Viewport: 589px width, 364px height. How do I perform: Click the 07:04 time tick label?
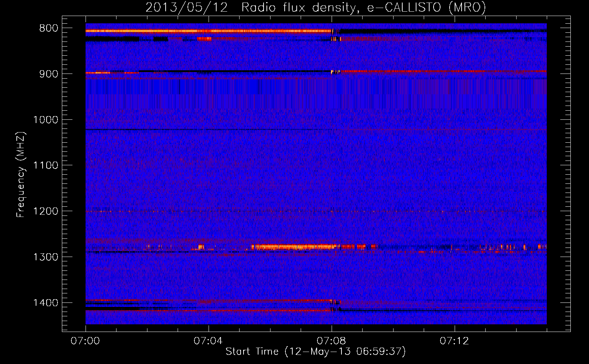point(208,341)
